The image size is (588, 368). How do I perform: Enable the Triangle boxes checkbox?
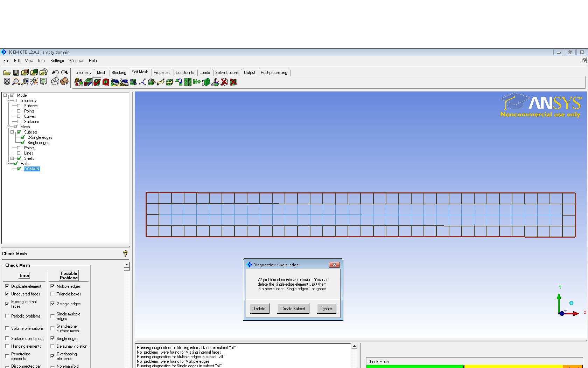point(52,294)
